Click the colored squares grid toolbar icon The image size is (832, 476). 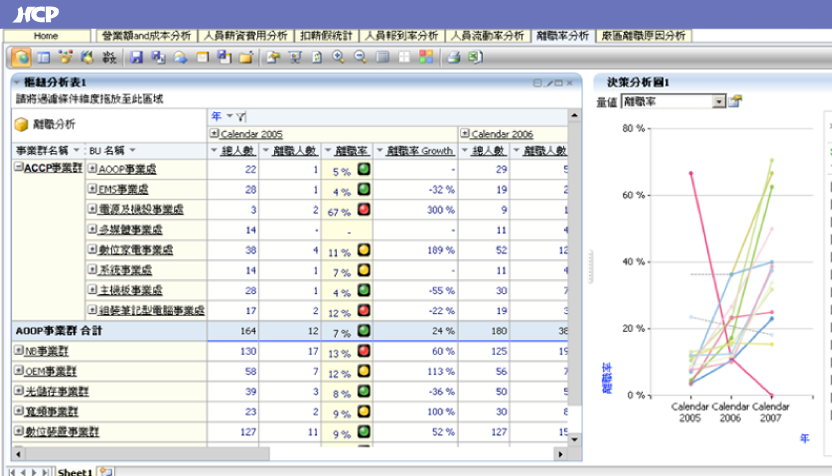pos(426,57)
